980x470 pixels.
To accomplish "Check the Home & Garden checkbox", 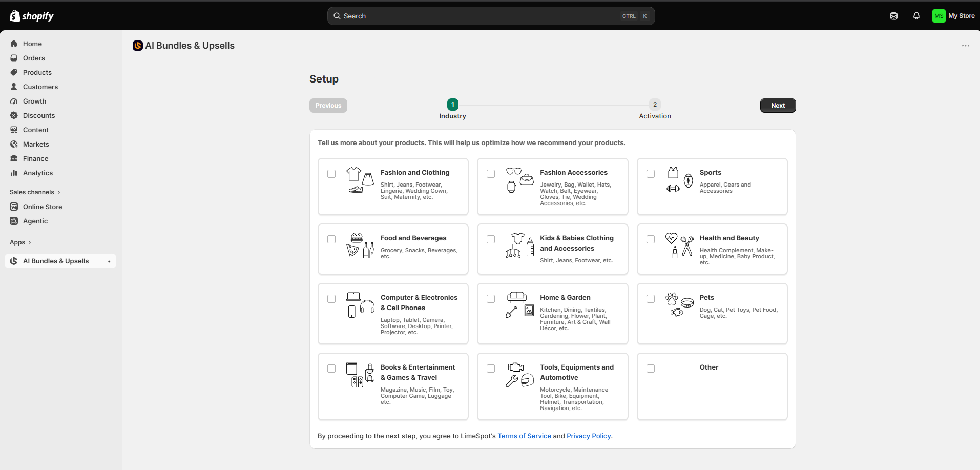I will click(491, 299).
